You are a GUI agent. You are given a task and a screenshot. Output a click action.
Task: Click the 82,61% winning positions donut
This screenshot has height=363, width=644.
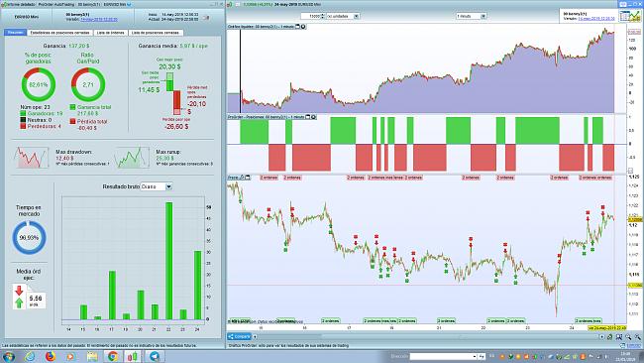tap(39, 84)
